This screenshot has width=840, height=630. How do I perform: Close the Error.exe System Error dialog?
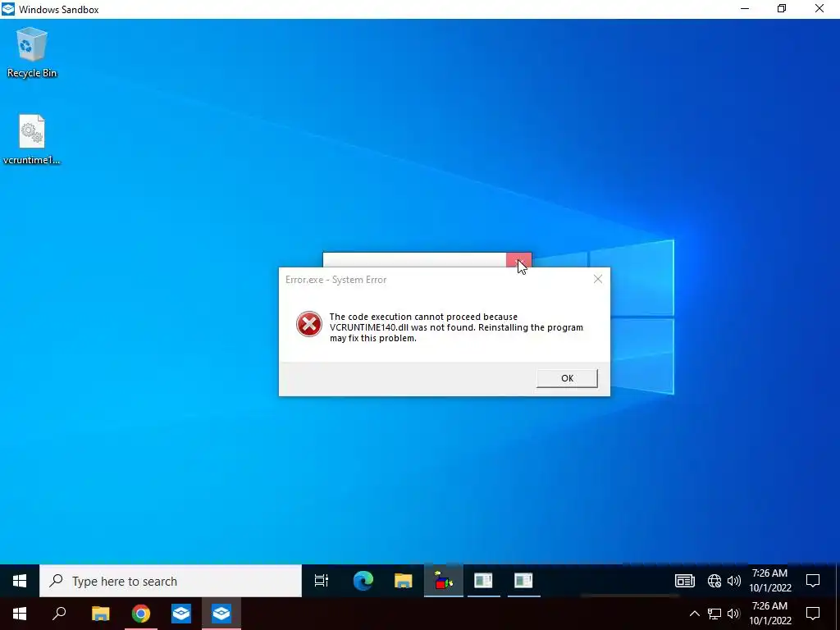pyautogui.click(x=598, y=279)
